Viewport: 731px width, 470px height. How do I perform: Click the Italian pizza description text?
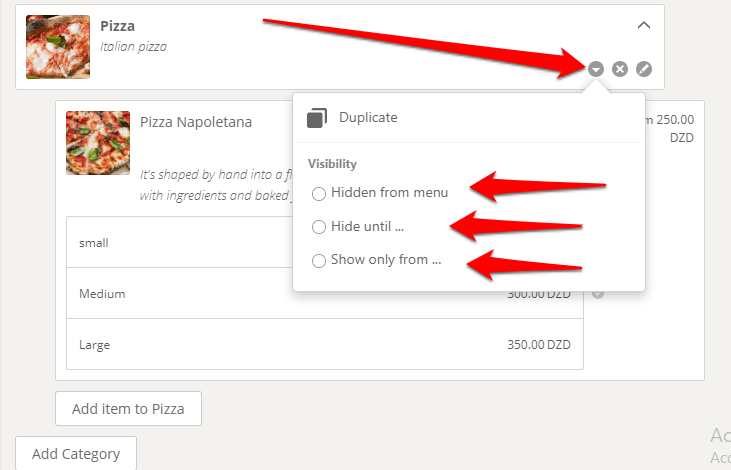click(x=133, y=46)
